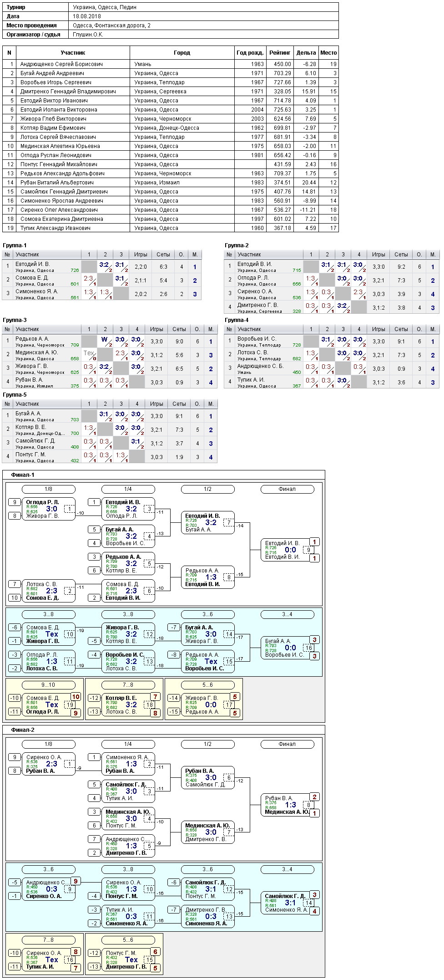Screen dimensions: 444x980
Task: Select the organizer name 'Глушин.О.К.'
Action: click(88, 35)
